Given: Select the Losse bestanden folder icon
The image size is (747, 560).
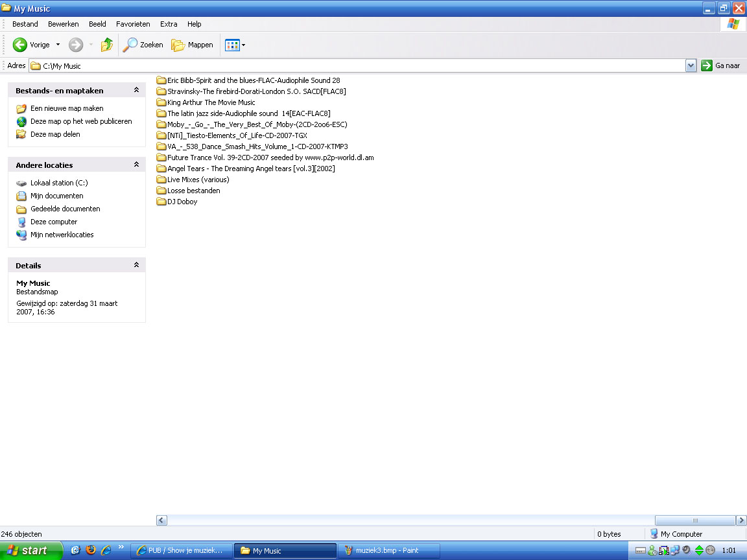Looking at the screenshot, I should (x=161, y=191).
